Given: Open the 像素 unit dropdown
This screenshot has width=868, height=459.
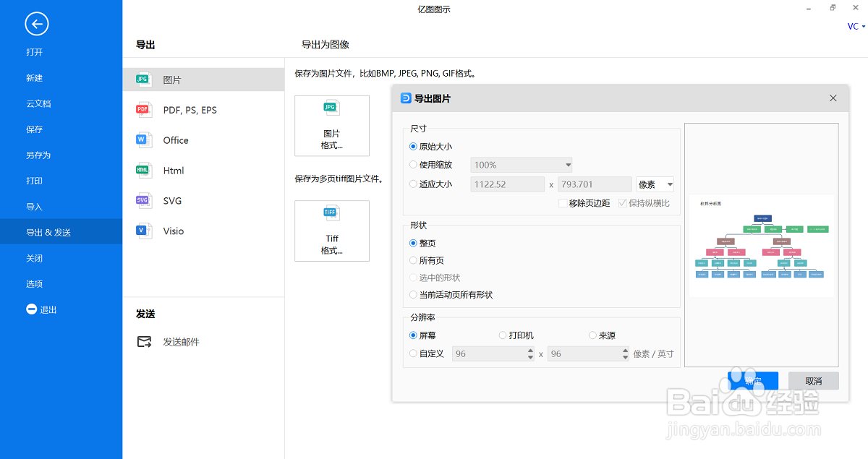Looking at the screenshot, I should pos(654,184).
